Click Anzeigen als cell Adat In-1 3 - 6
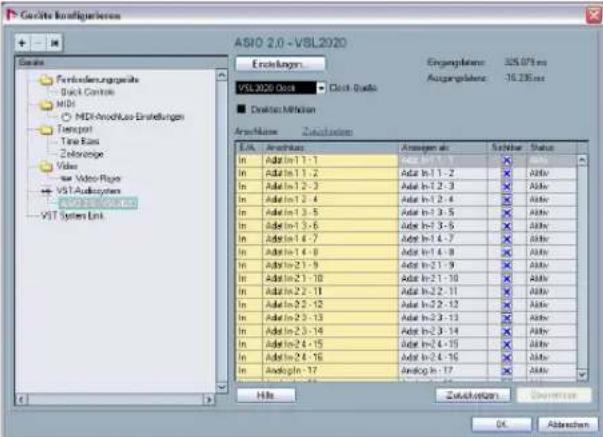The image size is (603, 437). (443, 226)
